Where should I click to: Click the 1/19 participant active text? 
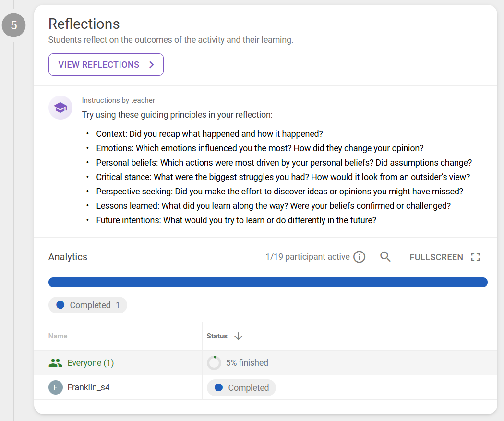point(307,257)
